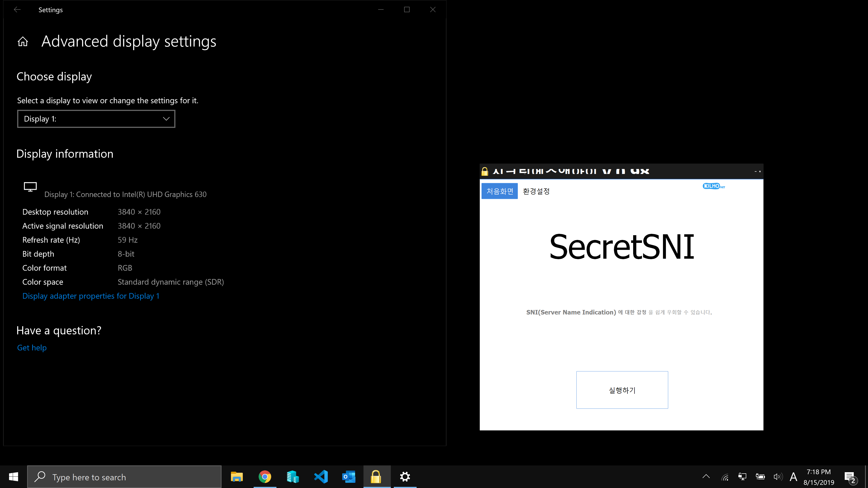Launch Visual Studio Code from taskbar
Viewport: 868px width, 488px height.
tap(321, 477)
